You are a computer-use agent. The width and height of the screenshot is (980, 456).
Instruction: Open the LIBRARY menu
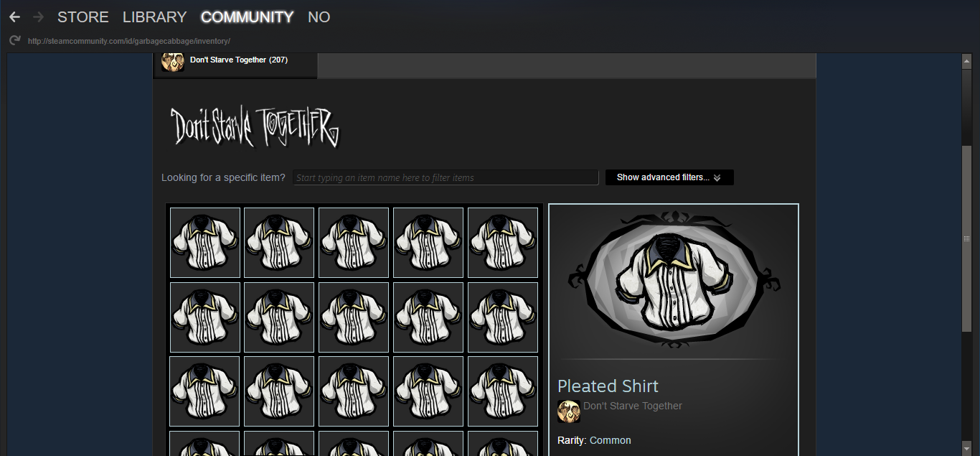pos(154,17)
